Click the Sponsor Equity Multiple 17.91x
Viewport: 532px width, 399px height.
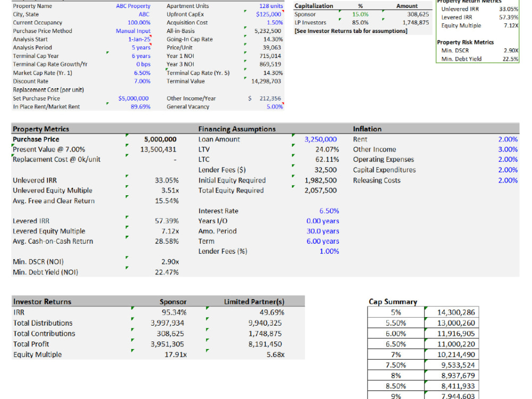point(176,355)
